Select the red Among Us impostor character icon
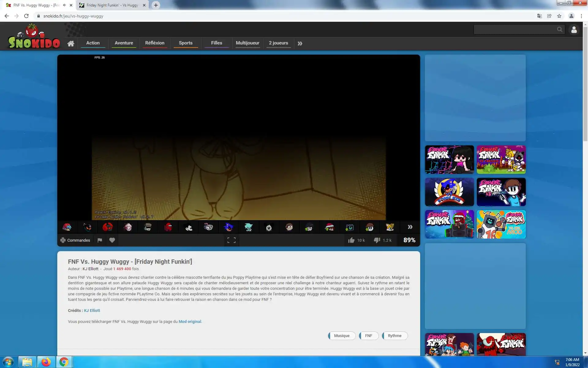 point(168,227)
